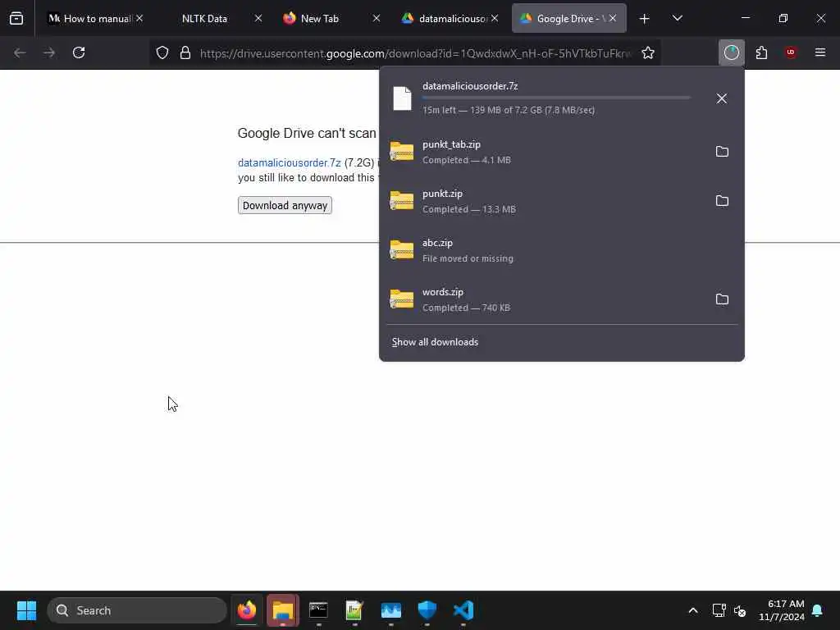The height and width of the screenshot is (630, 840).
Task: Click the Download anyway button
Action: tap(285, 206)
